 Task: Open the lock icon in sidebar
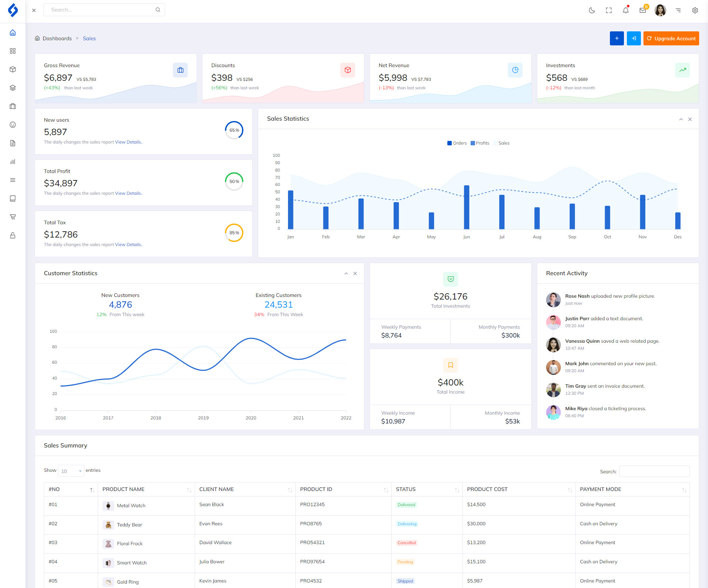click(13, 235)
